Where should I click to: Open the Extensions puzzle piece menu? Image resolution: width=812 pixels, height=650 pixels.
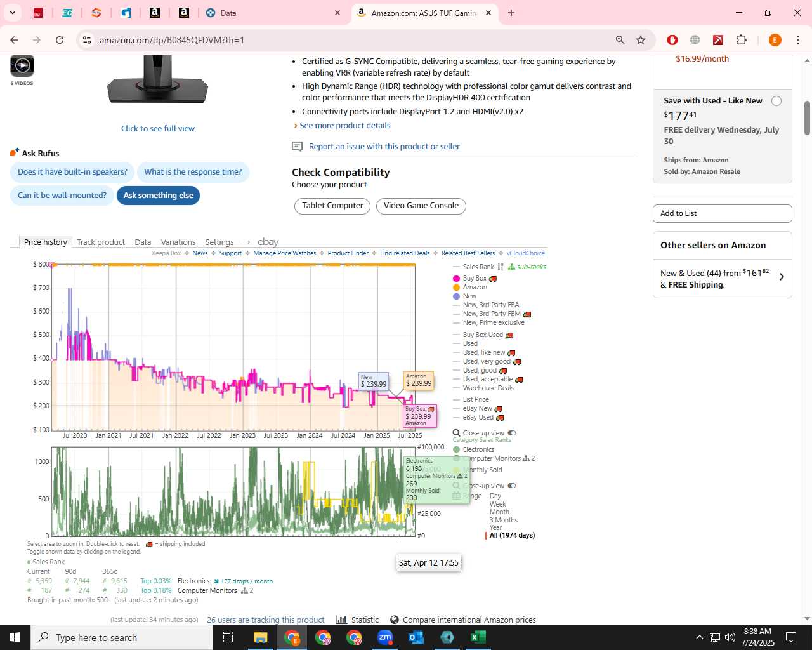741,40
